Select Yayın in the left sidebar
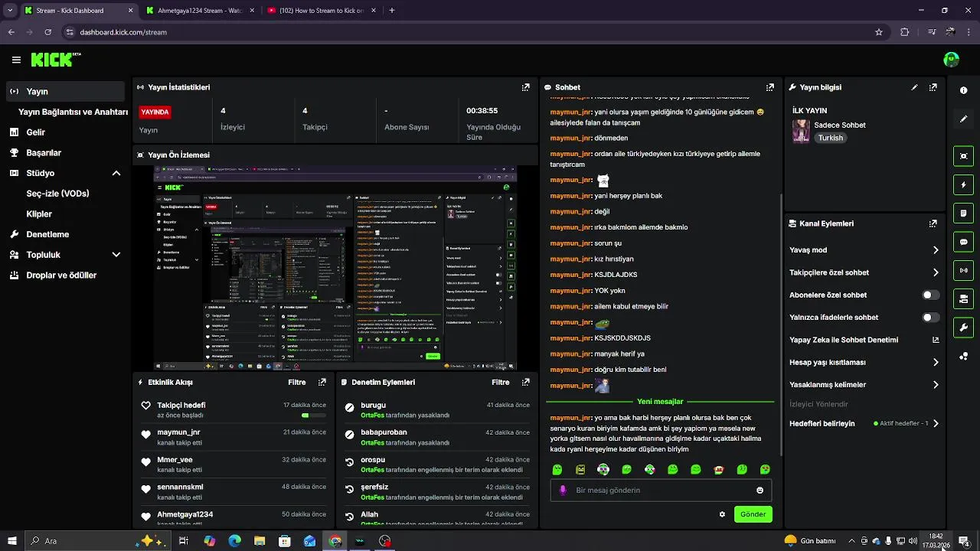This screenshot has height=551, width=980. coord(65,91)
